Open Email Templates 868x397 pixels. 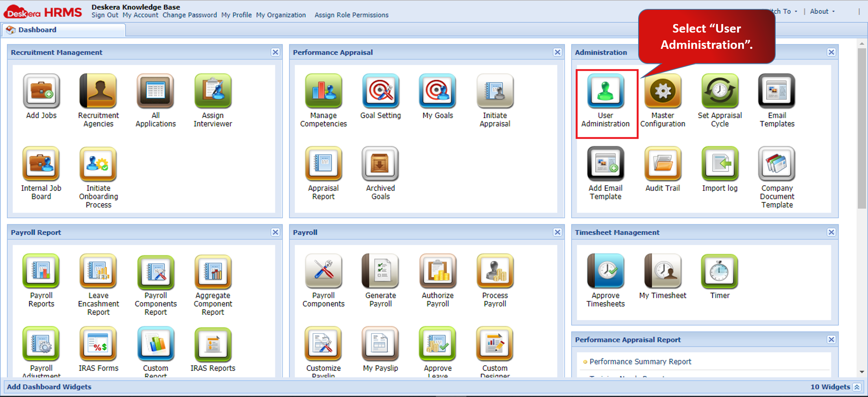coord(777,91)
